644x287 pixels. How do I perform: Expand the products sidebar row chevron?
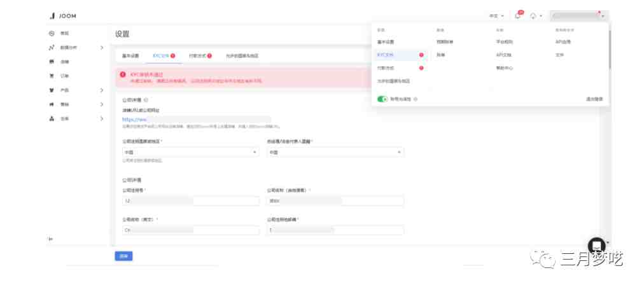tap(102, 90)
